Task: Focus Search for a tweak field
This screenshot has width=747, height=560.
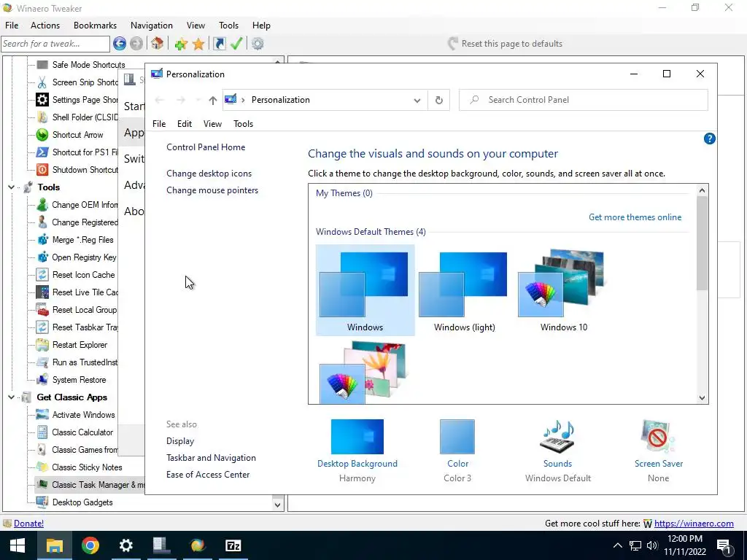Action: (x=55, y=44)
